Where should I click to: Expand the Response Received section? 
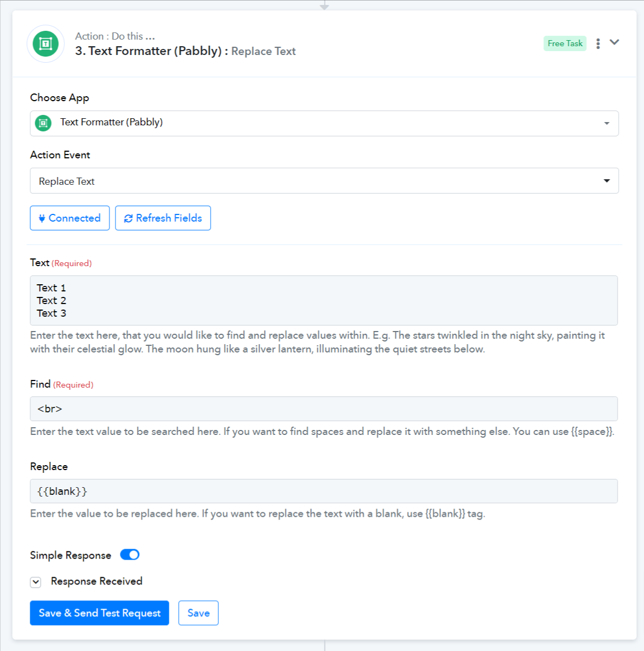[36, 582]
